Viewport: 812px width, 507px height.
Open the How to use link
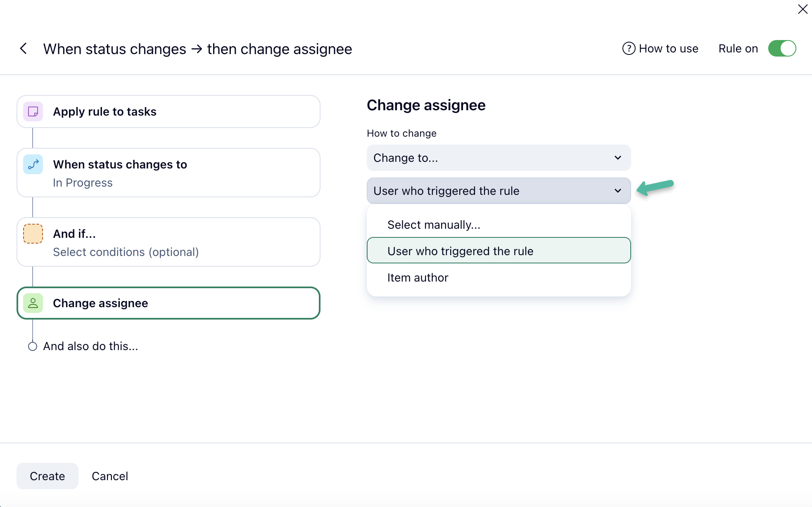[668, 49]
